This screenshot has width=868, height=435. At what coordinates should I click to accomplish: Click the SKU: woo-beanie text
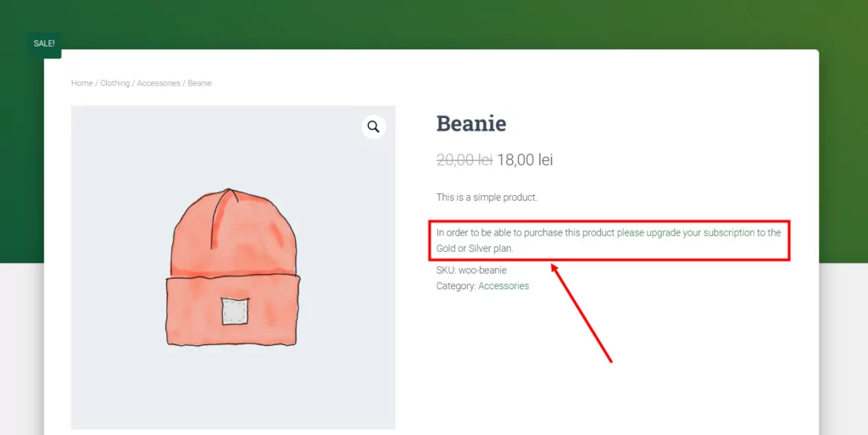471,270
